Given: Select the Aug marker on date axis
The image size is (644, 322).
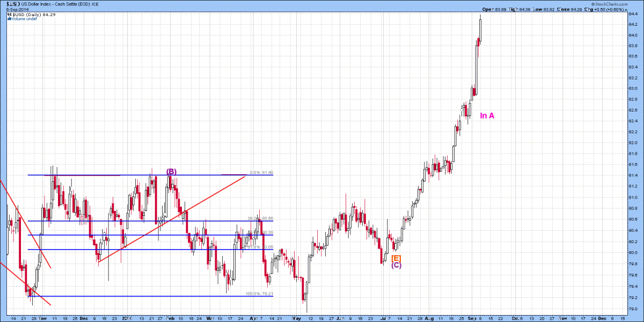Looking at the screenshot, I should 429,318.
